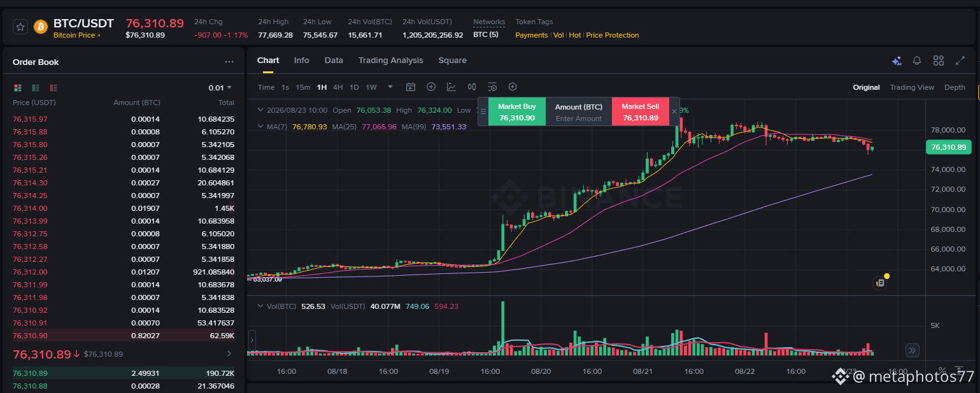Click double-arrow scroll to latest button
The height and width of the screenshot is (393, 980).
tap(913, 350)
